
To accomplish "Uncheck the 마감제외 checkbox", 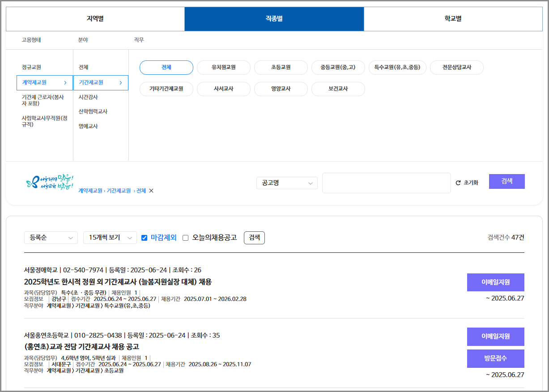I will [x=144, y=238].
